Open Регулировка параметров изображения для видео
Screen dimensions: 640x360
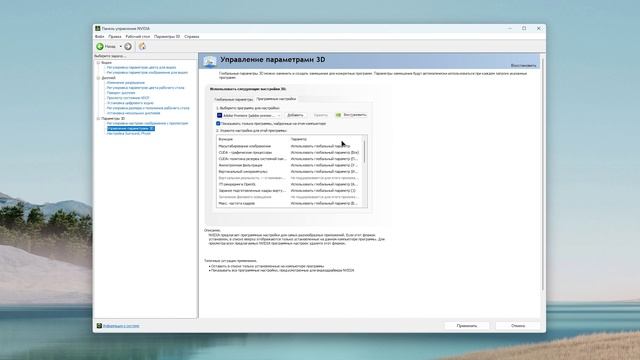coord(147,73)
